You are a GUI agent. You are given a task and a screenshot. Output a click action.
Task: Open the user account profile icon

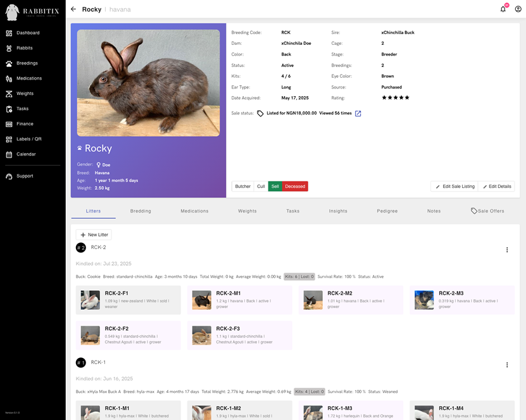pyautogui.click(x=517, y=9)
